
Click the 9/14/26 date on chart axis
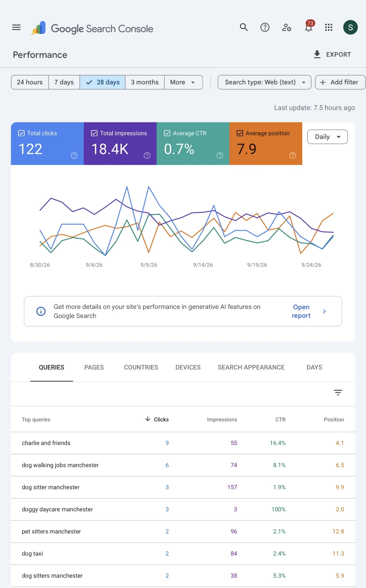pos(203,265)
